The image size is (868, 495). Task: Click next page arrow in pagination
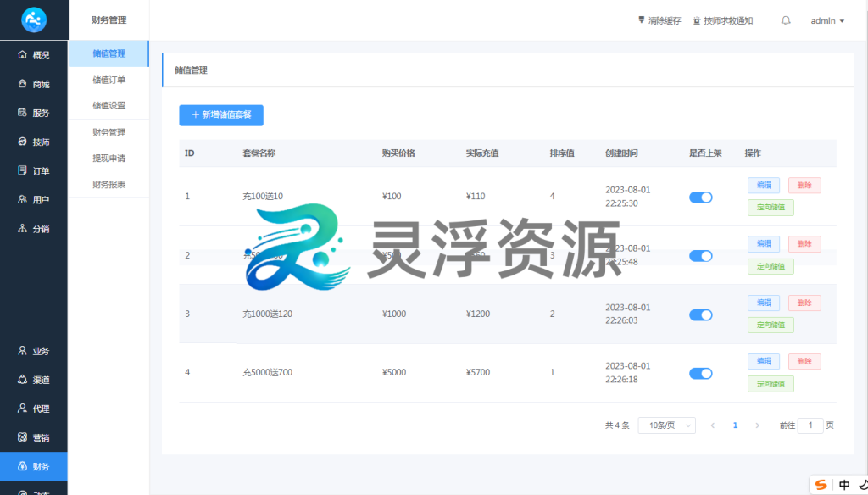click(757, 425)
